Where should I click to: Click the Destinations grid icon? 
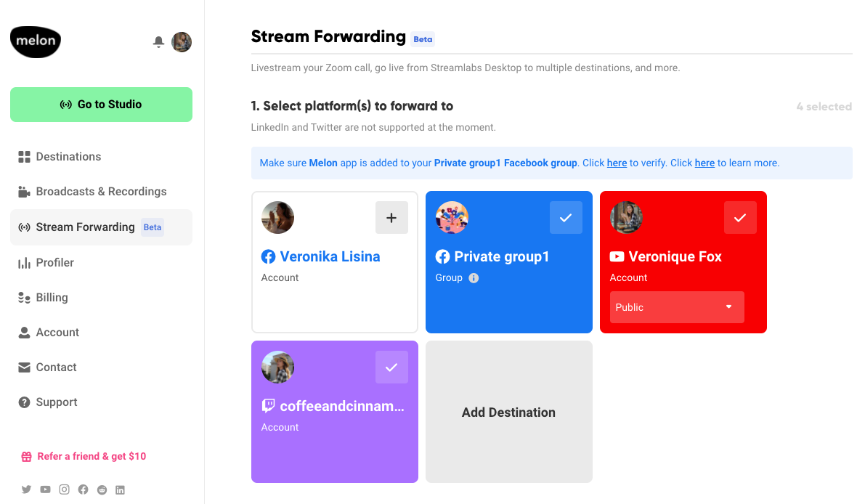(x=24, y=157)
